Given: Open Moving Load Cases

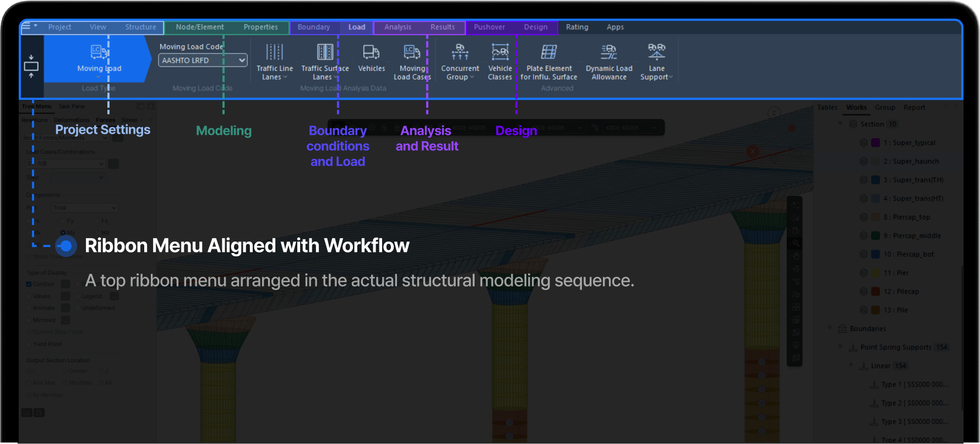Looking at the screenshot, I should [x=412, y=59].
